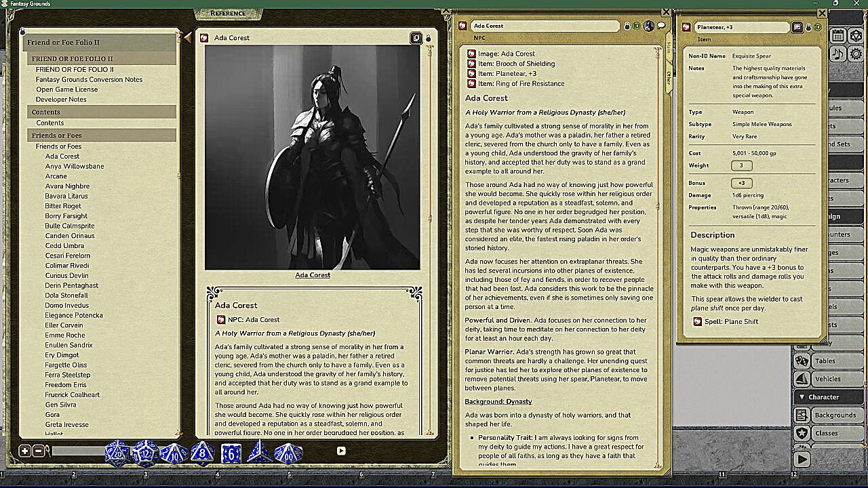Open the Planetear, +3 item link icon in NPC sheet
The height and width of the screenshot is (488, 868).
tap(471, 74)
